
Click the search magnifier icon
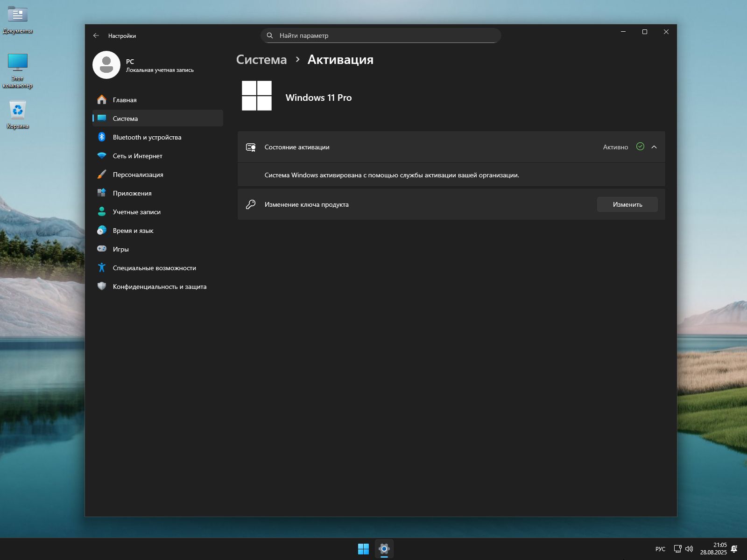click(270, 35)
